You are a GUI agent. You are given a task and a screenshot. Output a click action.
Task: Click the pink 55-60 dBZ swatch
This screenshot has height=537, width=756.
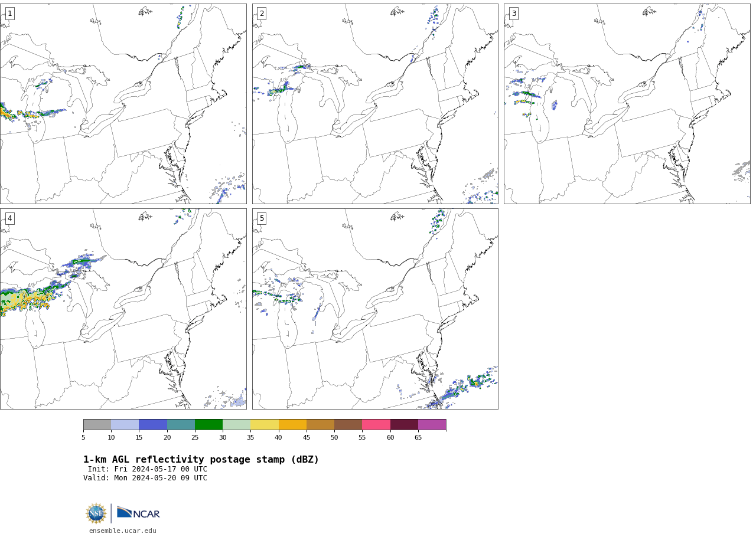376,425
